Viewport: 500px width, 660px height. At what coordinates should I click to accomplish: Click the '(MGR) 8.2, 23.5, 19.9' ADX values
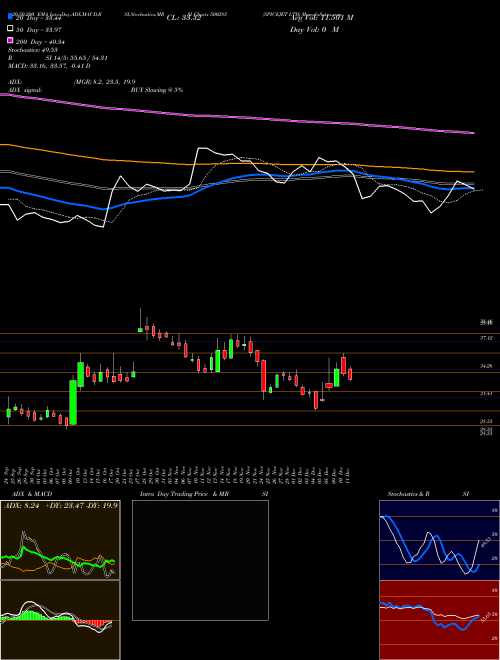click(104, 82)
